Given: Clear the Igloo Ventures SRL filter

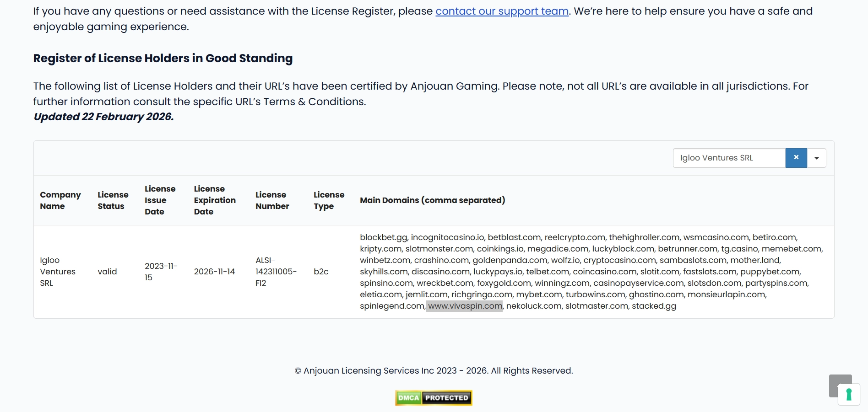Looking at the screenshot, I should (796, 158).
